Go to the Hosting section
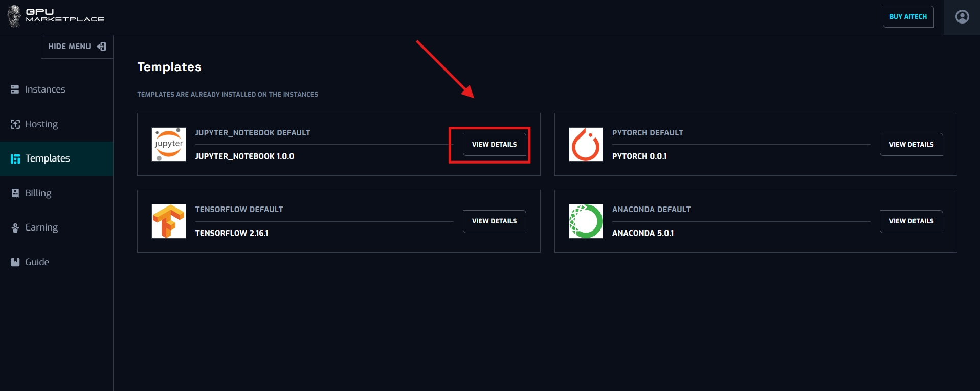 41,124
